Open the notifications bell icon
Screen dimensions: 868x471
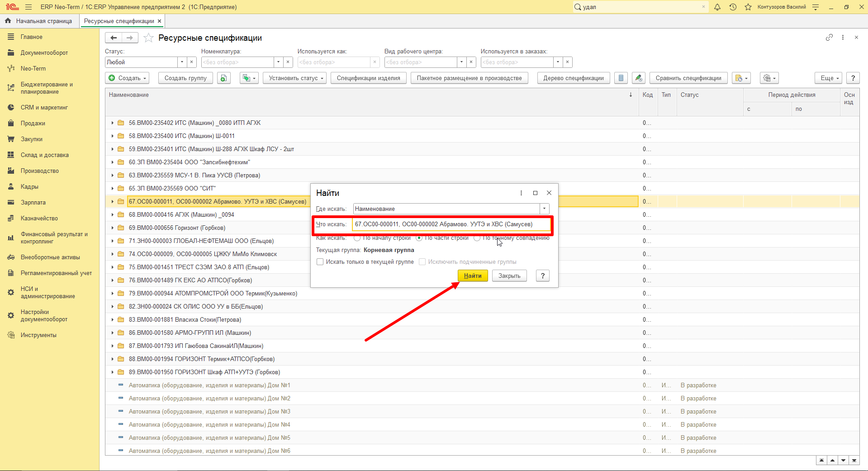pyautogui.click(x=717, y=7)
